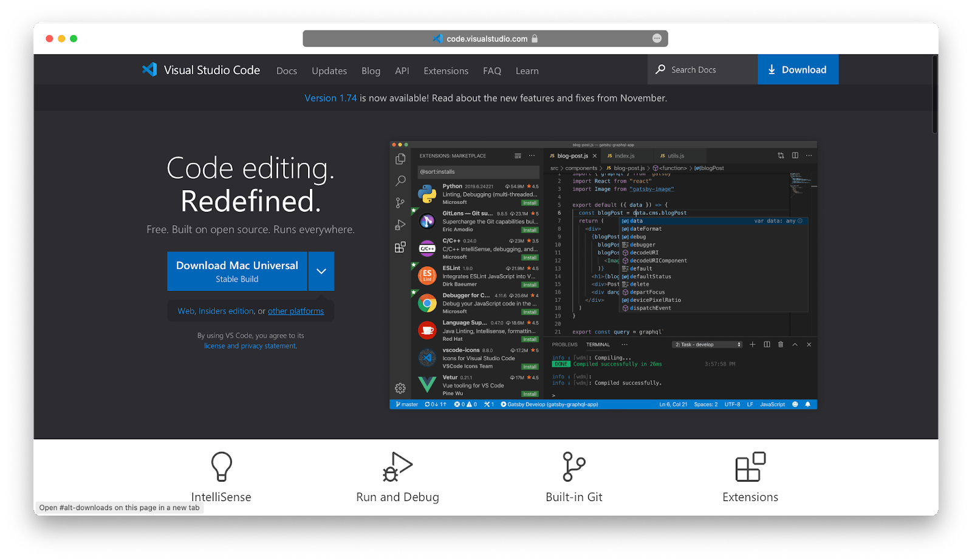The width and height of the screenshot is (972, 560).
Task: Open the Insiders edition link
Action: (x=226, y=311)
